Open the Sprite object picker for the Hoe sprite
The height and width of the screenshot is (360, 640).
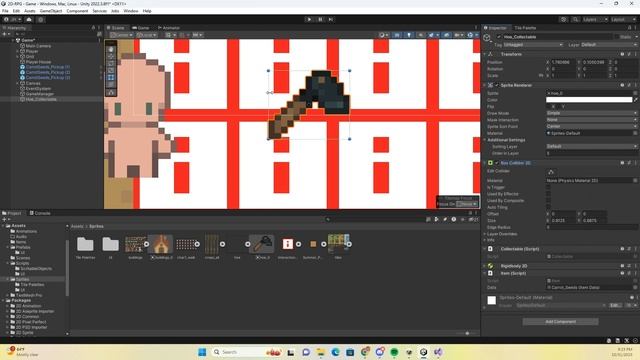tap(635, 93)
